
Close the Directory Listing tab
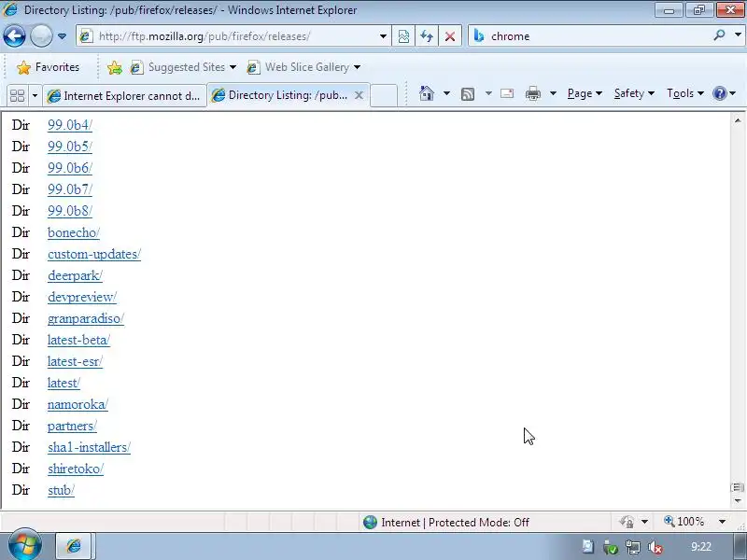coord(359,95)
